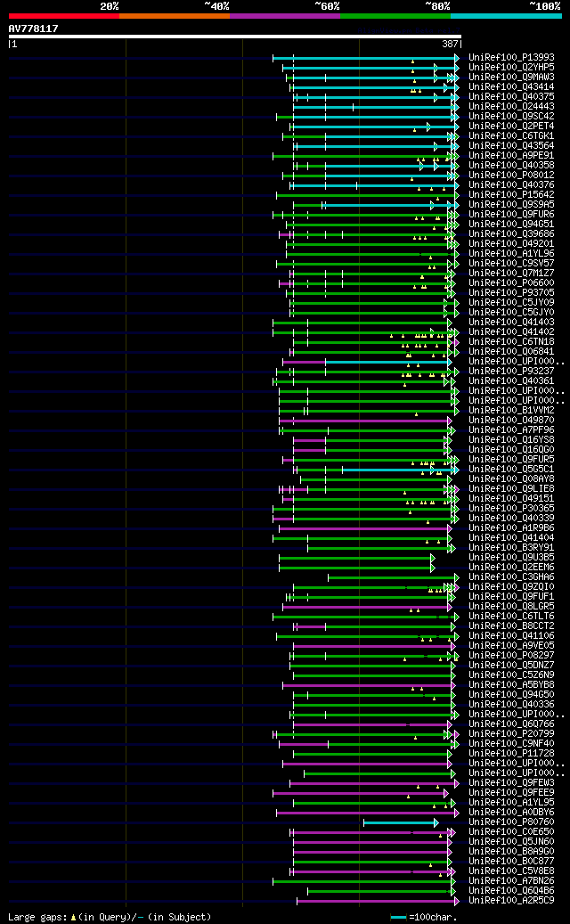Screen dimensions: 570x924
Task: Click the orange ~40% identity color segment
Action: coord(175,16)
